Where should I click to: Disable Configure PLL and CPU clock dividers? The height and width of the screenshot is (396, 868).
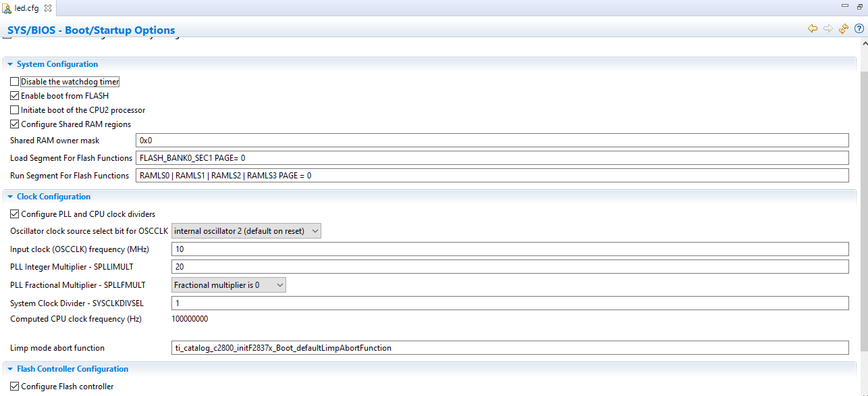(x=13, y=213)
